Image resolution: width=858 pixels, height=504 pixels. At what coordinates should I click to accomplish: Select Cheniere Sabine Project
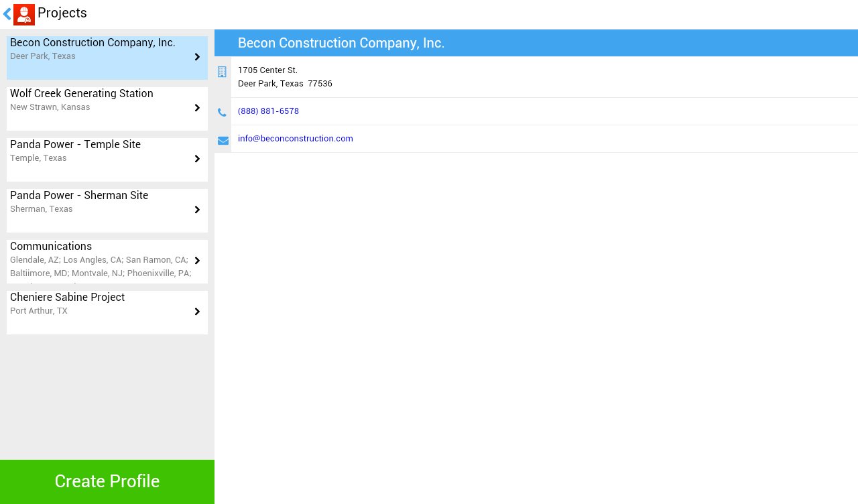click(107, 312)
